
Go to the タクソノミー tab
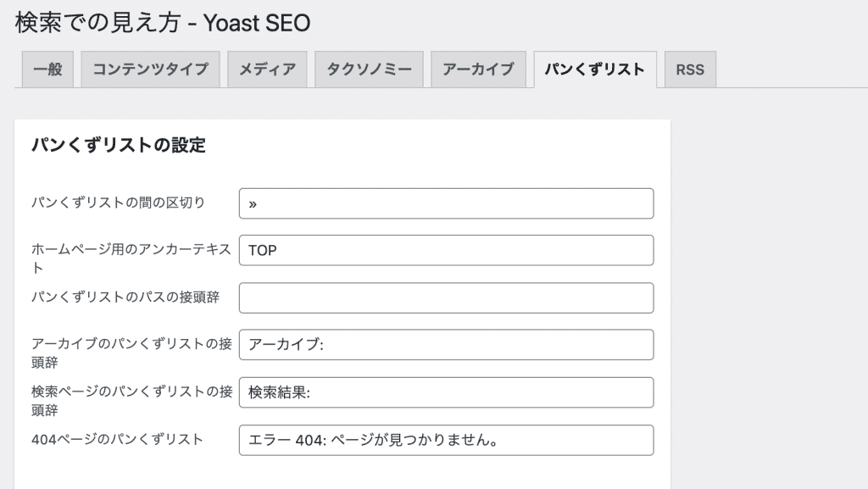pos(370,69)
